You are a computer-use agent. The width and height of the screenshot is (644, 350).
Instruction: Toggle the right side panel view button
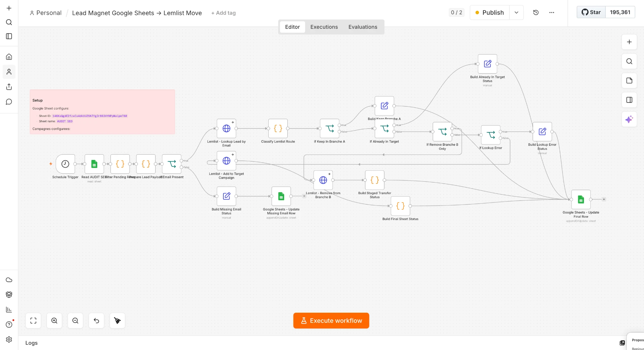coord(629,100)
